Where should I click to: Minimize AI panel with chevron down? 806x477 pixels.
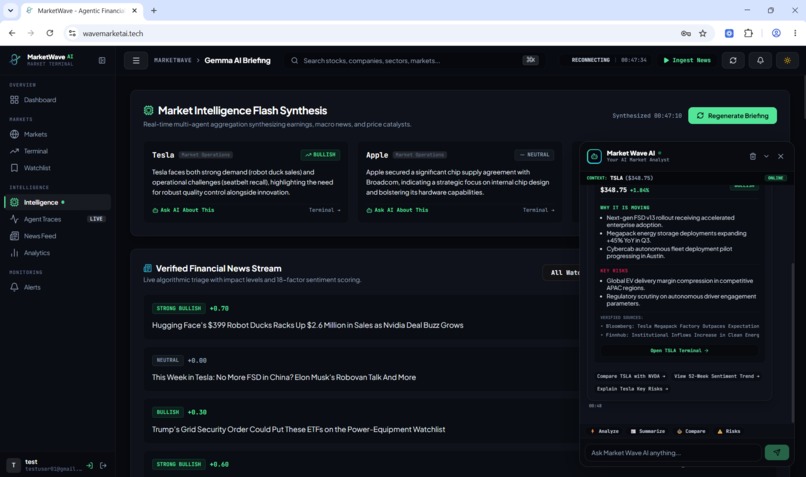[x=766, y=156]
